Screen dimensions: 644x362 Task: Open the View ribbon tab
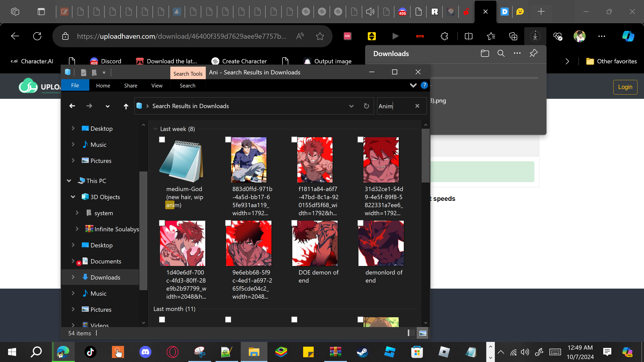pos(157,86)
